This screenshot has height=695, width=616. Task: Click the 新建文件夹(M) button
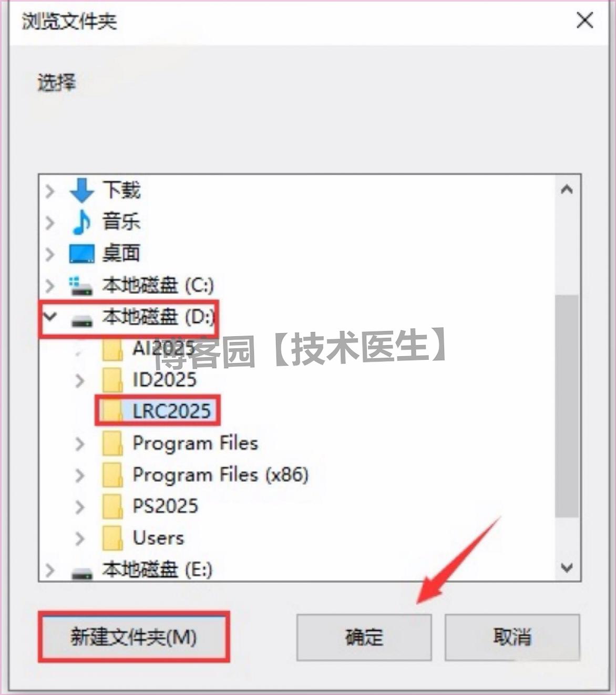pos(134,637)
